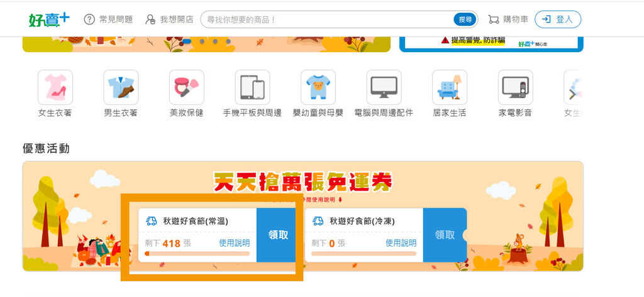Click the 好賣+ logo
Screen dimensions: 644x297
pyautogui.click(x=49, y=20)
